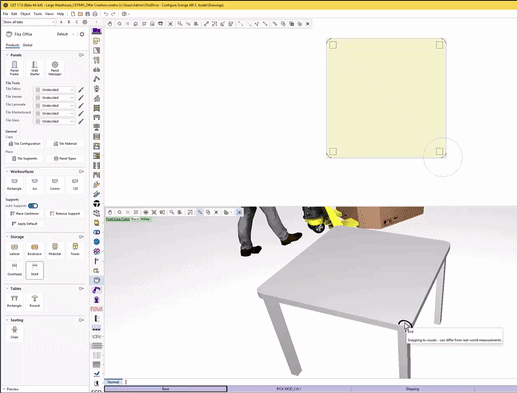
Task: Collapse the Tables section
Action: (7, 288)
